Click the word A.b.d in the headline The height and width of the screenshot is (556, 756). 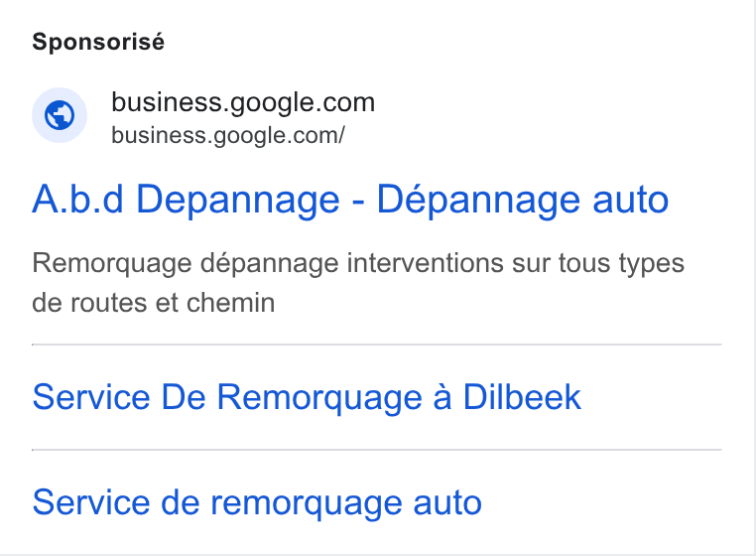78,200
